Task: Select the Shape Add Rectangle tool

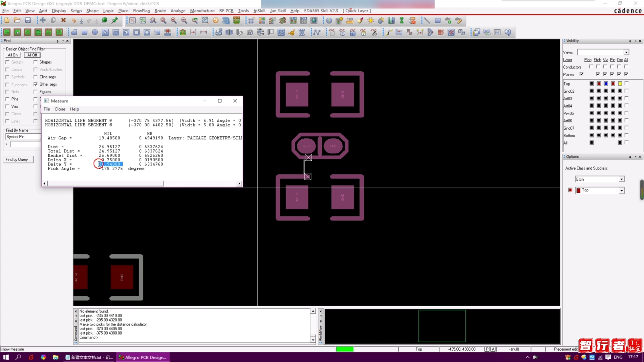Action: click(85, 32)
